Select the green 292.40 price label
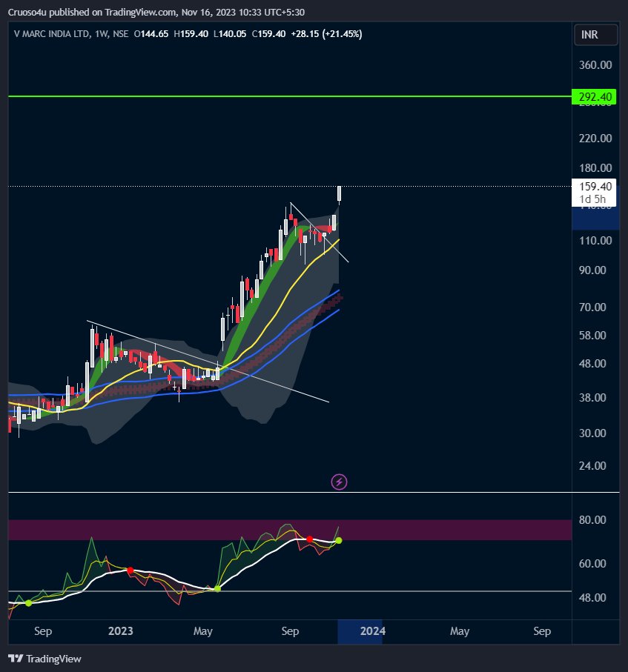This screenshot has width=628, height=672. tap(594, 97)
